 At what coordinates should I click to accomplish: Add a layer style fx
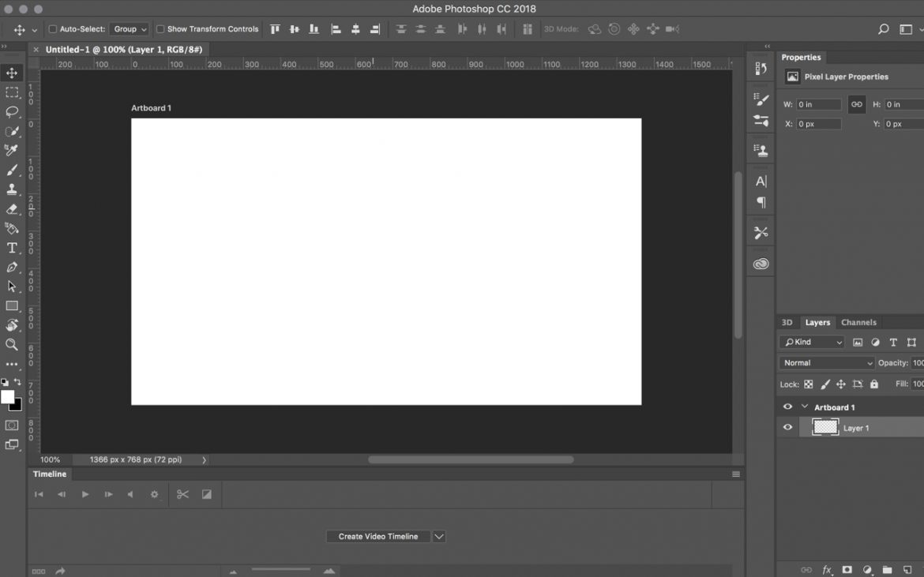[827, 569]
